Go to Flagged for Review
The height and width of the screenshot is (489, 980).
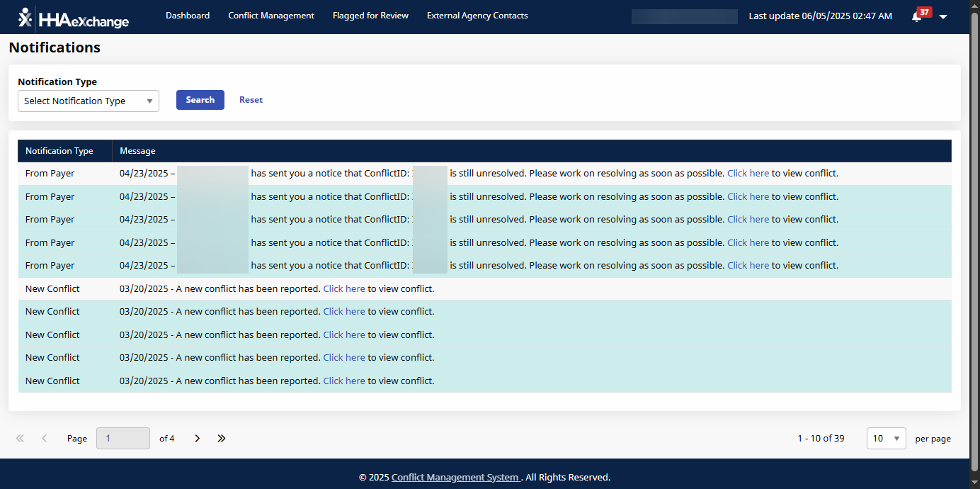(370, 16)
